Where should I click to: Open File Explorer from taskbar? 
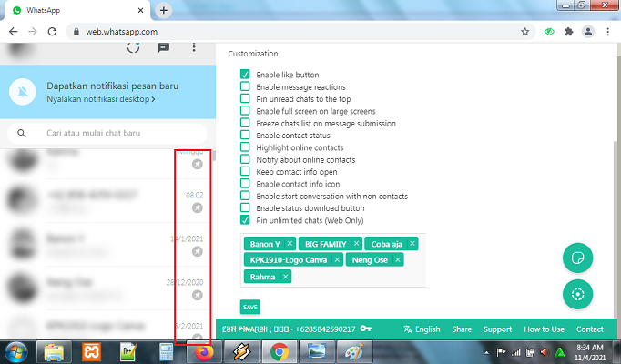(54, 352)
